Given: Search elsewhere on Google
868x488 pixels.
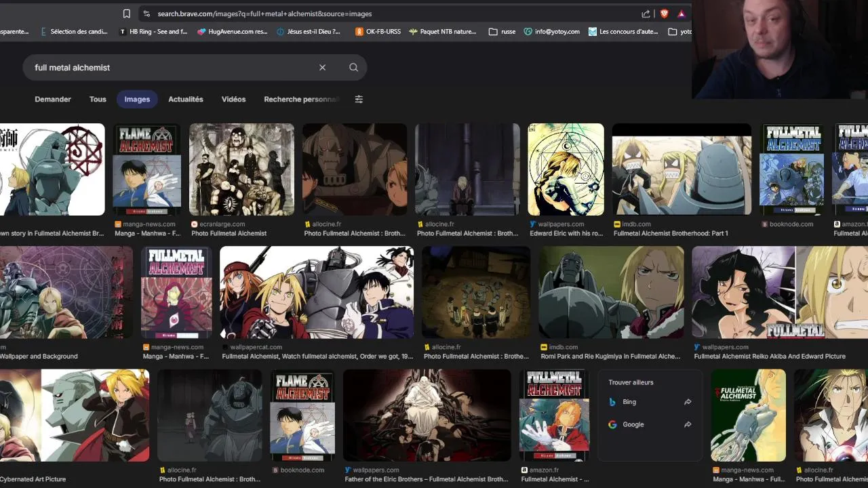Looking at the screenshot, I should pos(633,424).
